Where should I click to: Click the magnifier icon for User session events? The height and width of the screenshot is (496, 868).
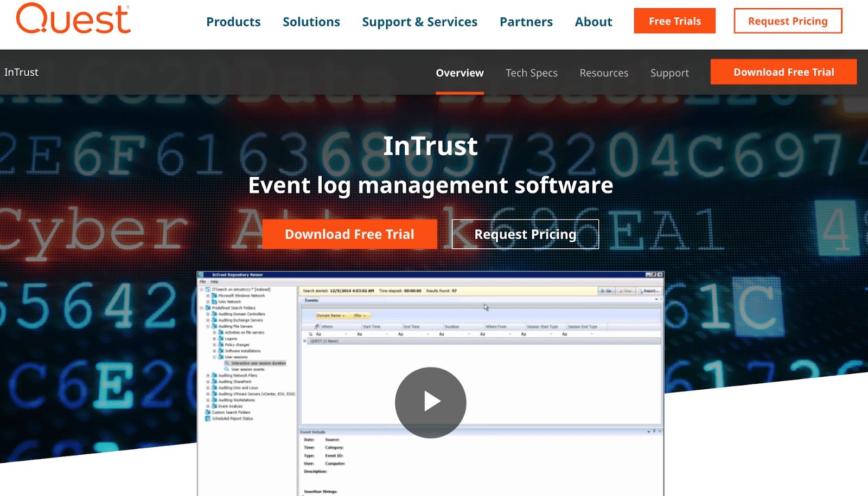(x=227, y=369)
